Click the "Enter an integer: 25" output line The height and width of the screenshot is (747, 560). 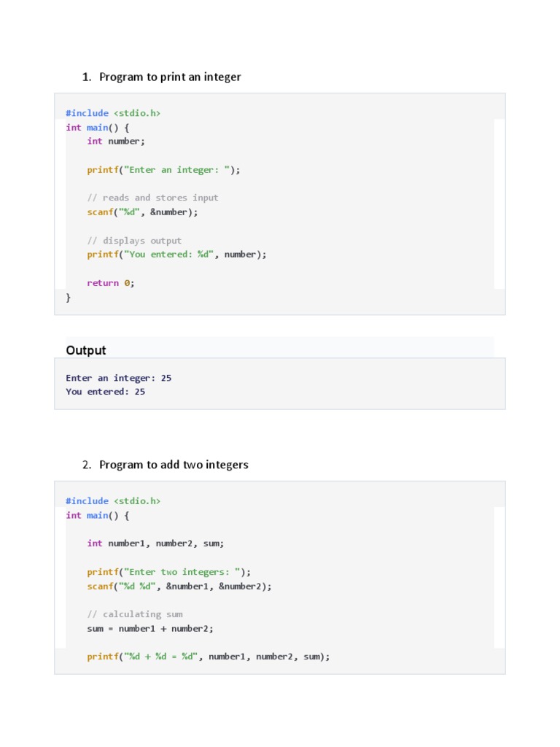[x=119, y=378]
